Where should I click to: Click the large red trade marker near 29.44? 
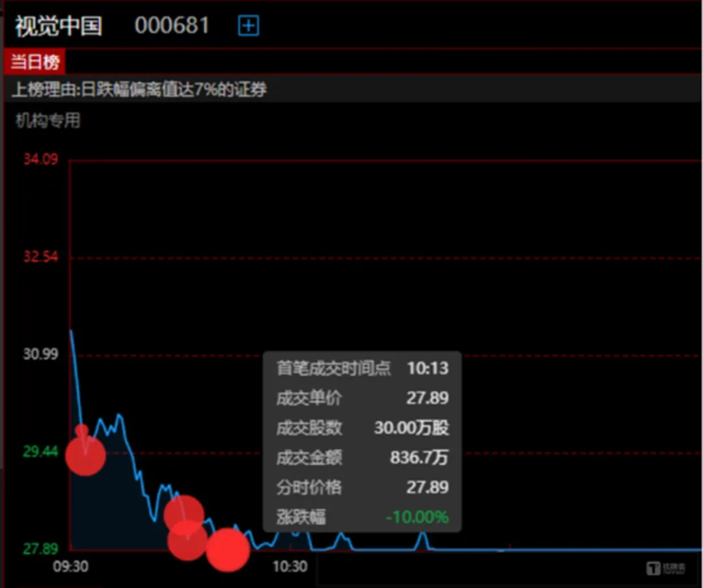pos(85,455)
